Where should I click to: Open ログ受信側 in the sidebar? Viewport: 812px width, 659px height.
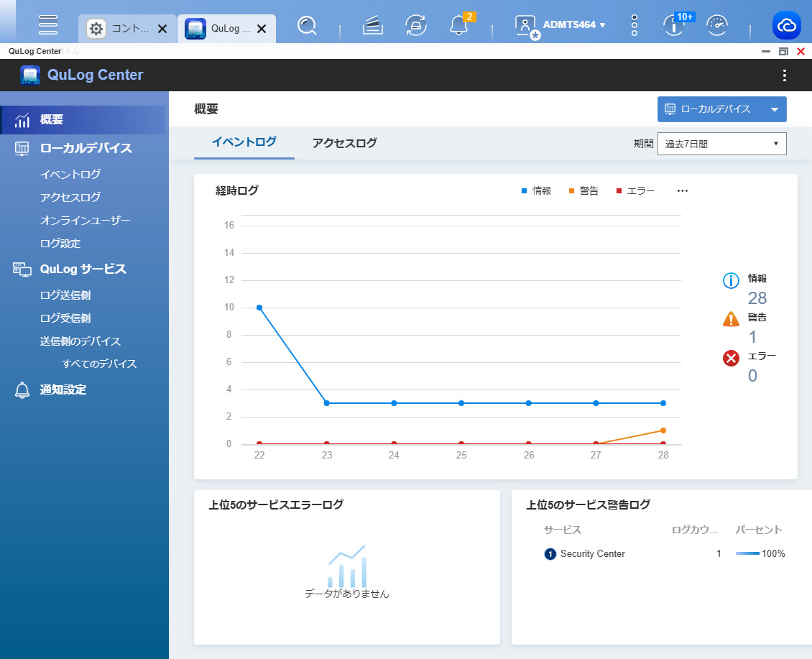click(x=65, y=318)
